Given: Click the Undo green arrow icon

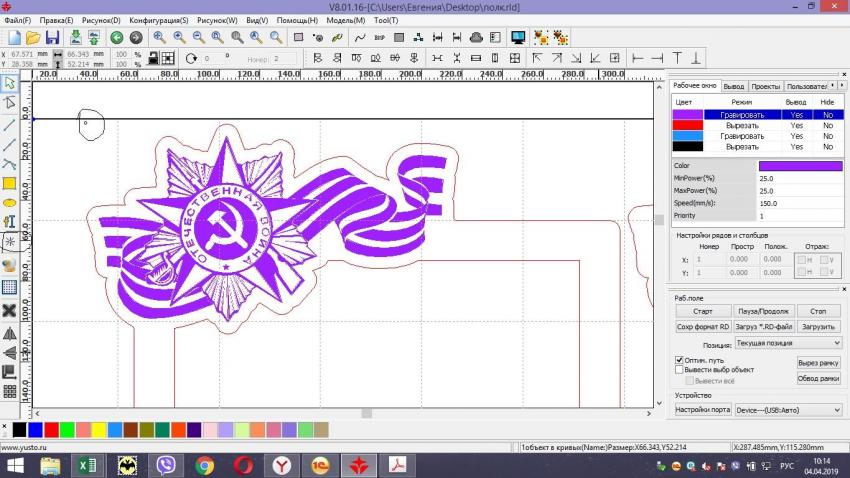Looking at the screenshot, I should [x=117, y=37].
